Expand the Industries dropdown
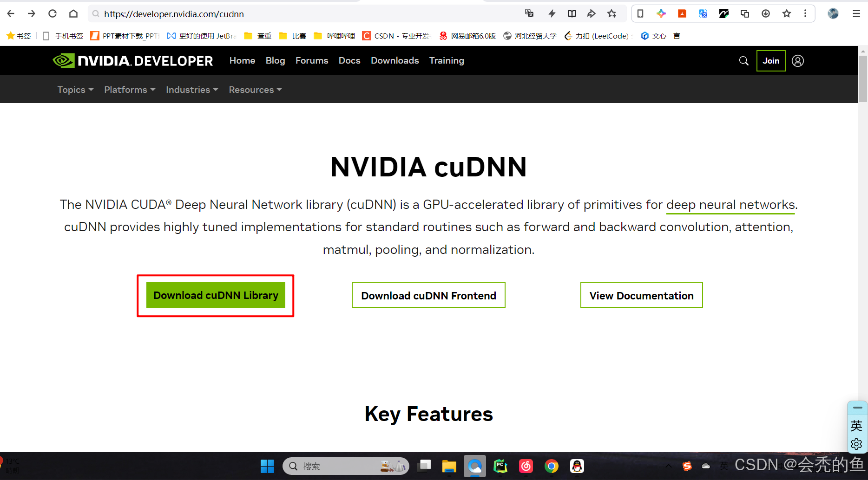Viewport: 868px width, 480px height. 192,90
